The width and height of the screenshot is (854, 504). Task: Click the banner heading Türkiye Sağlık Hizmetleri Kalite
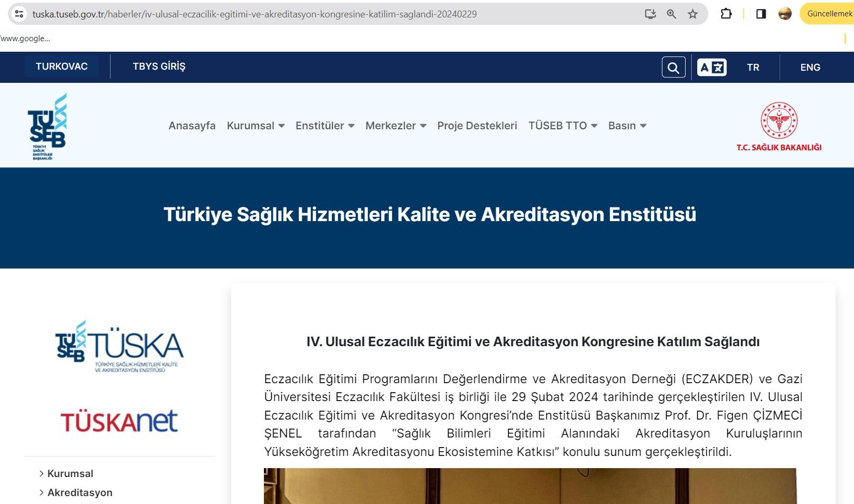click(x=430, y=214)
